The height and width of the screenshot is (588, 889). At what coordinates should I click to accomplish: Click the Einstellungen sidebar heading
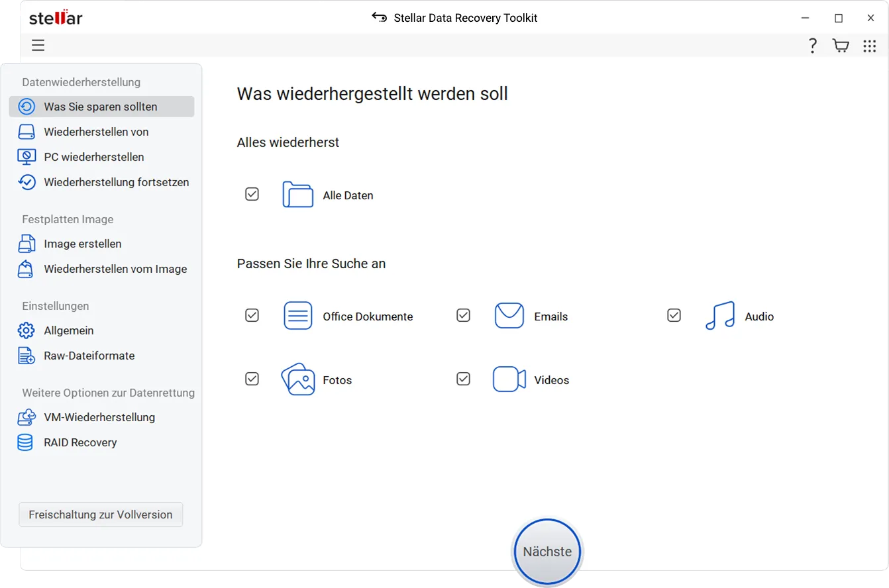(56, 306)
